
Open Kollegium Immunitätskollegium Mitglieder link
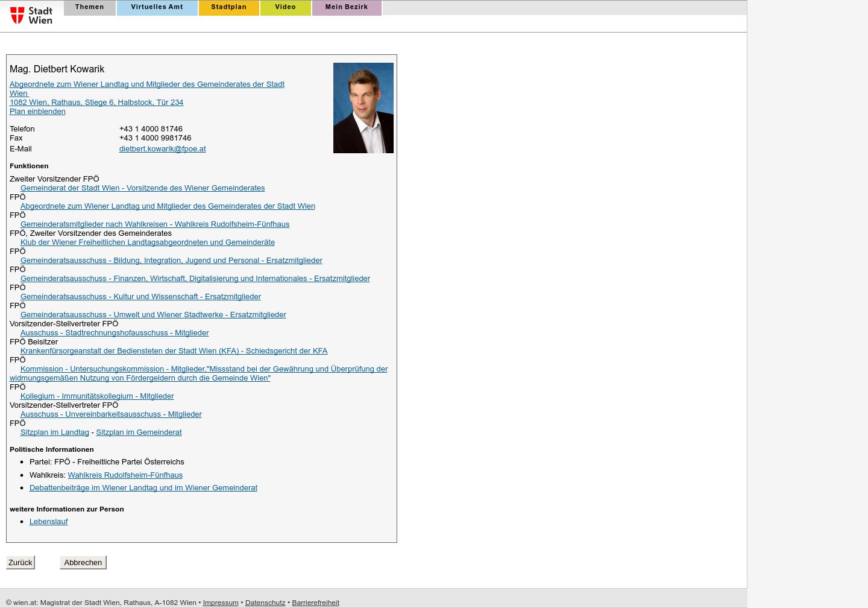[x=97, y=396]
